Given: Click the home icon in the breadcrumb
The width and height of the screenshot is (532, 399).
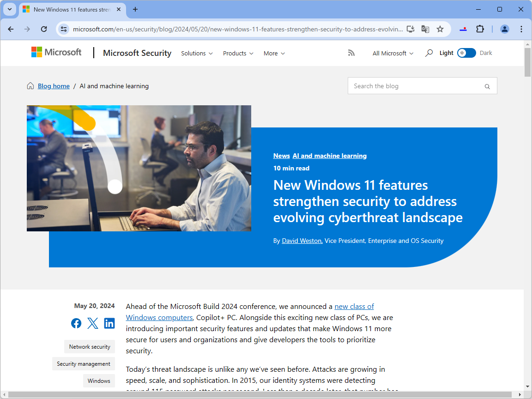Looking at the screenshot, I should [x=30, y=85].
